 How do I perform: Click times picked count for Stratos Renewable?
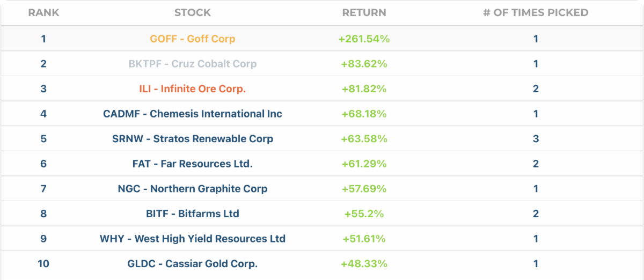coord(536,139)
